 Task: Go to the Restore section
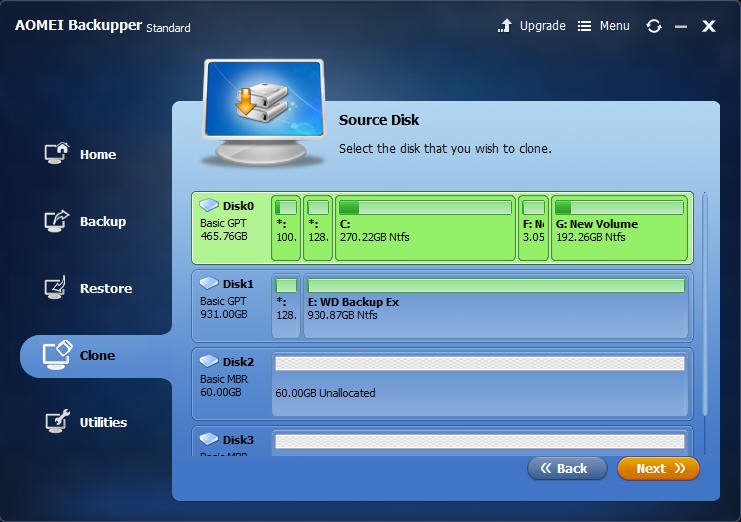(x=106, y=289)
